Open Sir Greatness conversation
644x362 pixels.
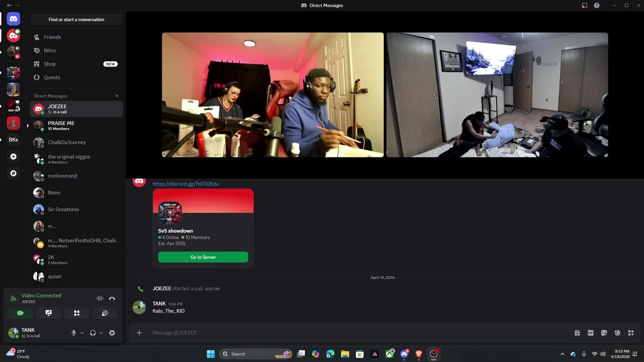click(x=76, y=209)
